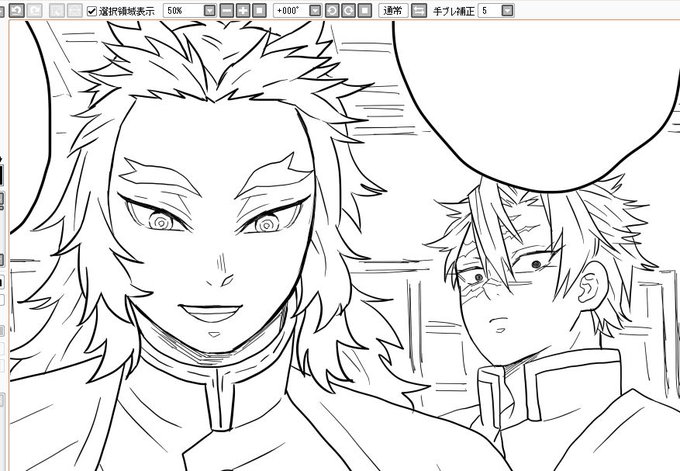Click the invert selection icon

75,10
